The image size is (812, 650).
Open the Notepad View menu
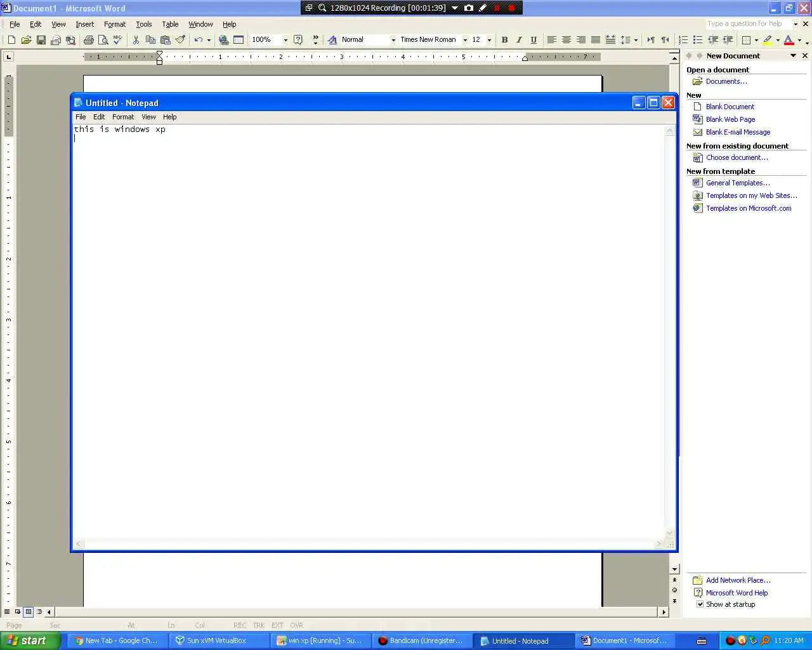pyautogui.click(x=148, y=117)
